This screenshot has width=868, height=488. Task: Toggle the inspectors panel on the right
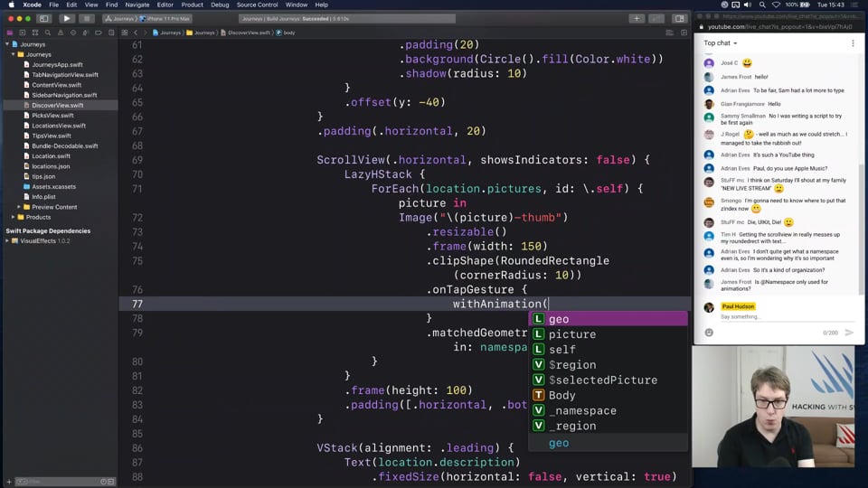[x=679, y=18]
